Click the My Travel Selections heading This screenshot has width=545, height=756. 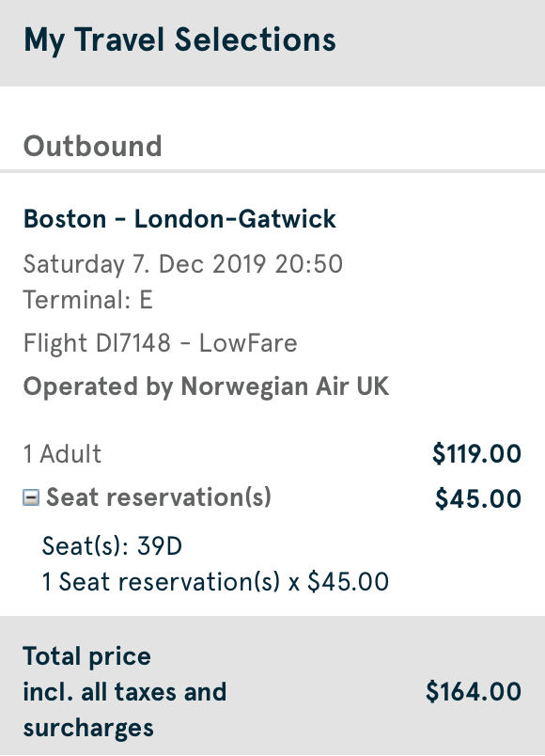tap(179, 39)
